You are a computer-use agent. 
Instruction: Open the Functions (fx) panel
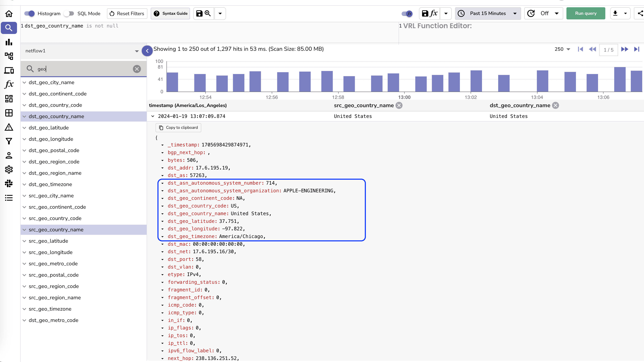[x=9, y=85]
